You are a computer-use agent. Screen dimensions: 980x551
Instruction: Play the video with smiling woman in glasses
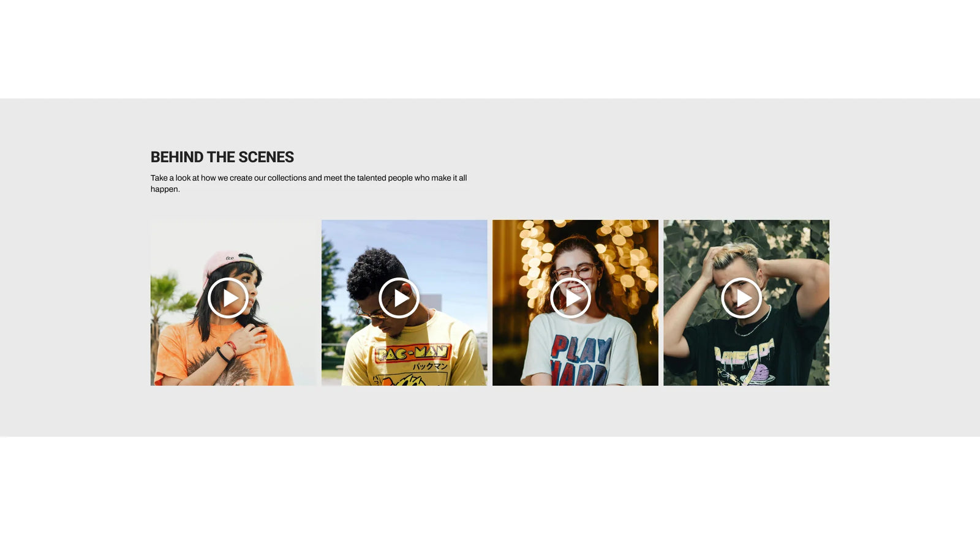(570, 298)
